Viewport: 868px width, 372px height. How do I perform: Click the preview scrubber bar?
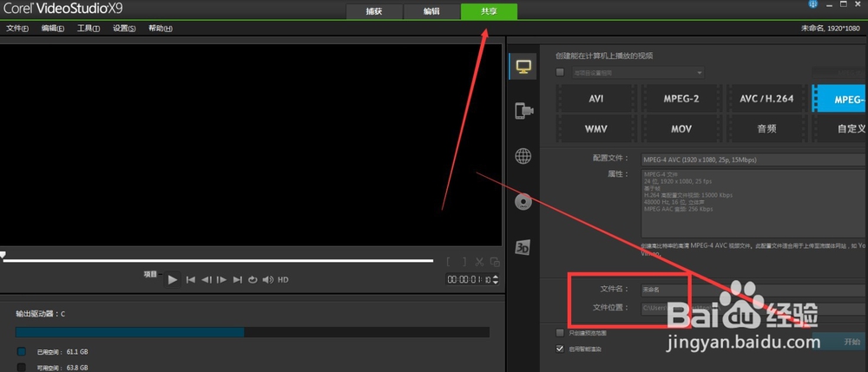pos(218,260)
